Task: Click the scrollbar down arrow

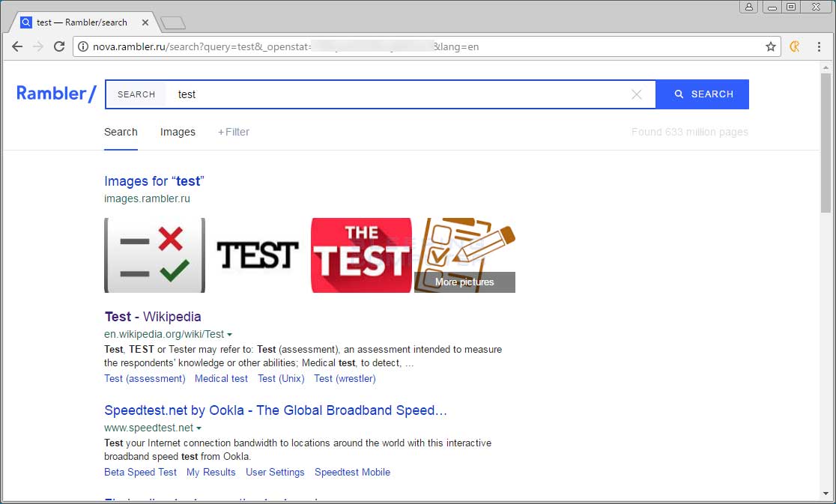Action: [x=826, y=494]
